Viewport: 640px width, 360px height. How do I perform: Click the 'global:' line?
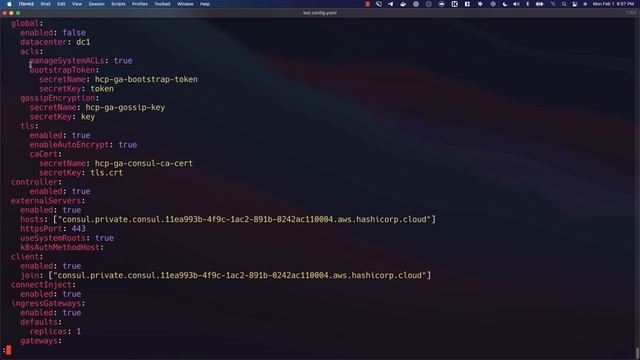click(x=27, y=23)
